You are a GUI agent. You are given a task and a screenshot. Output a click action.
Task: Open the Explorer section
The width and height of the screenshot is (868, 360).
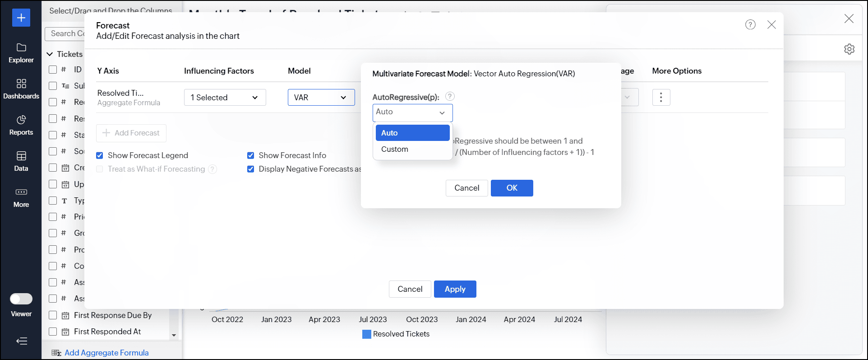(x=21, y=53)
